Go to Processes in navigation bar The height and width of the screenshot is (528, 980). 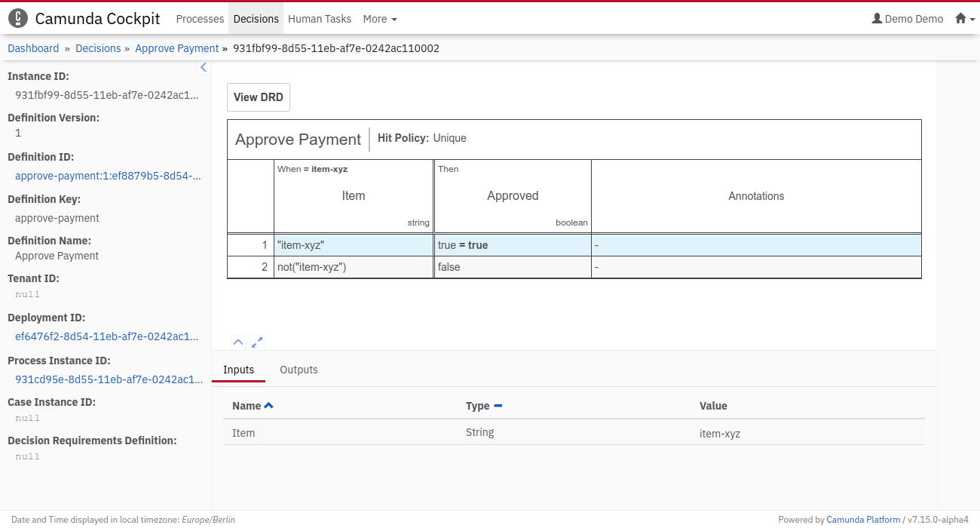click(x=200, y=19)
